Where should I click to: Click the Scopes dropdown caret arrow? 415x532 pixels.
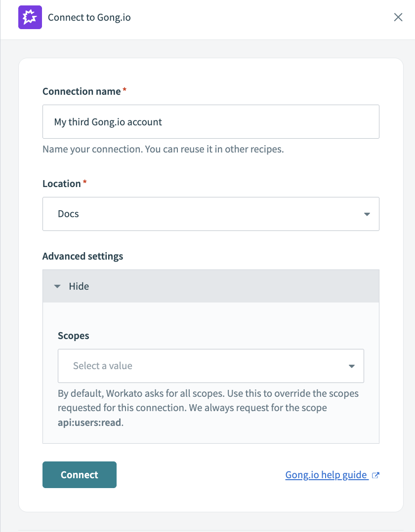click(352, 366)
